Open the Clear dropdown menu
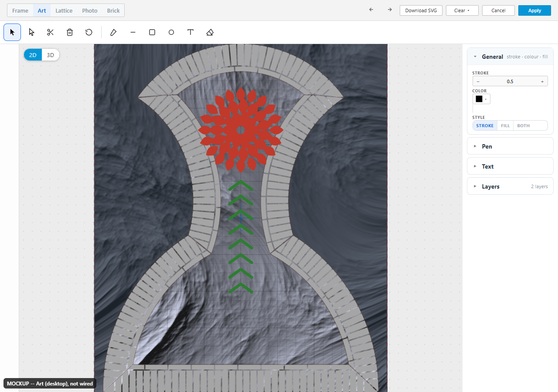This screenshot has height=392, width=558. pyautogui.click(x=462, y=10)
